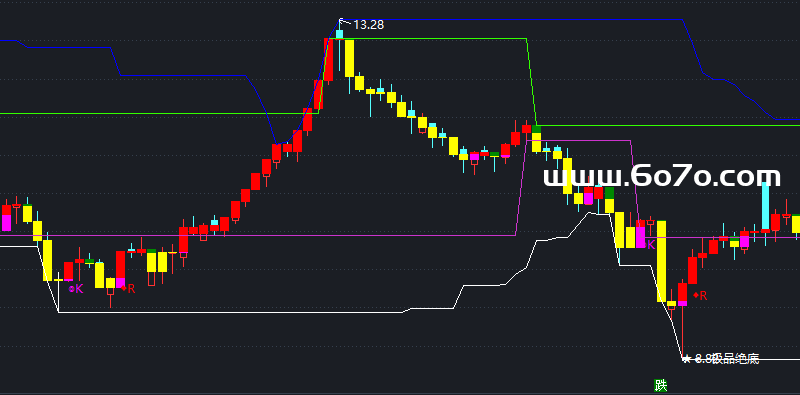Image resolution: width=800 pixels, height=395 pixels.
Task: Click the 13.28 high price label
Action: coord(368,24)
